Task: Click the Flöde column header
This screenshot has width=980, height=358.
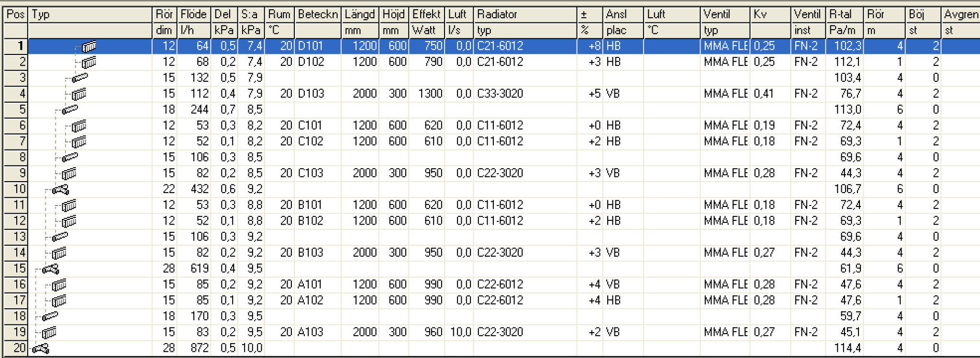Action: [x=193, y=14]
